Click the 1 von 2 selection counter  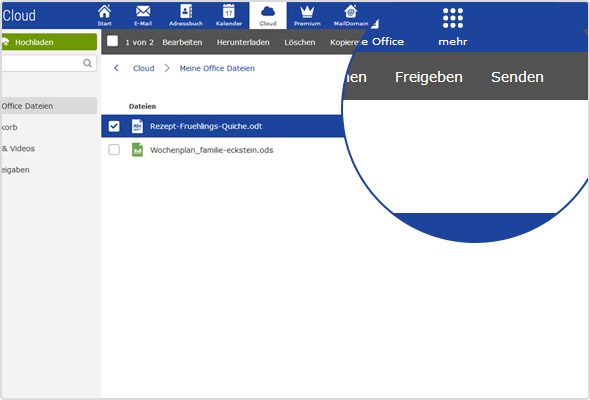coord(140,42)
